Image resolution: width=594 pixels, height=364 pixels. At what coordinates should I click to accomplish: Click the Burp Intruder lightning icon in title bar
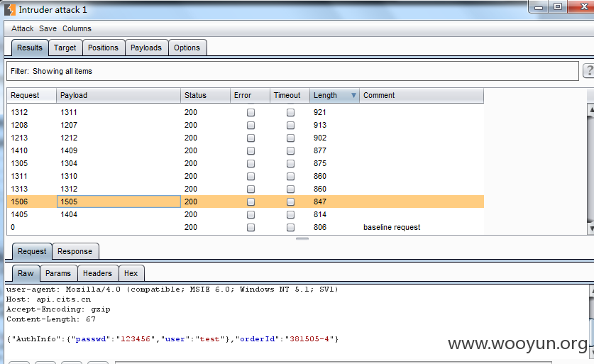coord(10,10)
